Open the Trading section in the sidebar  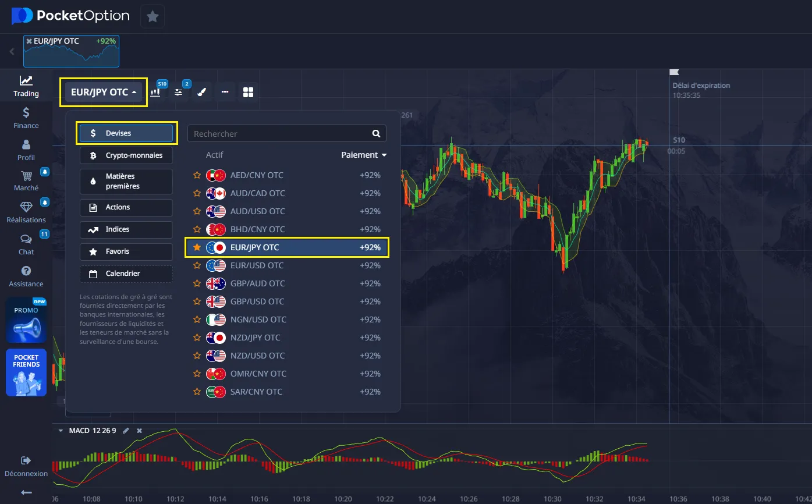tap(26, 86)
